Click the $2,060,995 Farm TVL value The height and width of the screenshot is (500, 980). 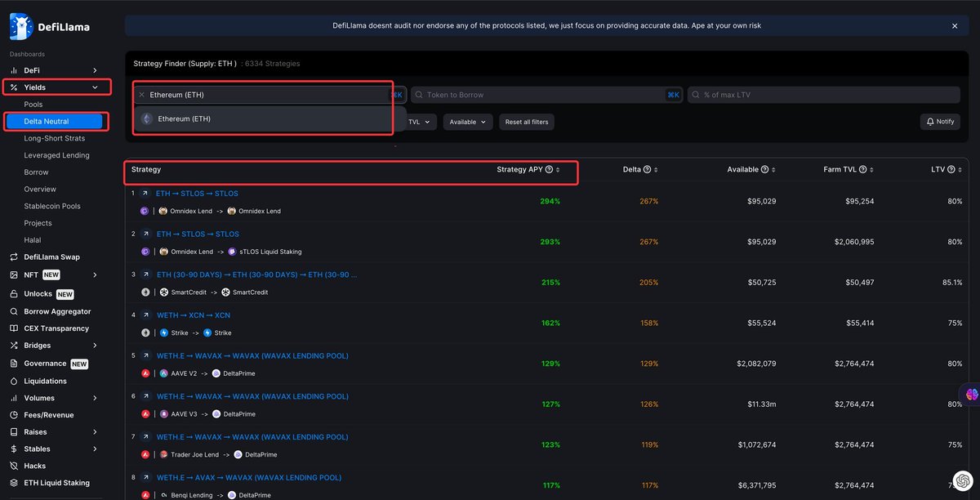(853, 242)
